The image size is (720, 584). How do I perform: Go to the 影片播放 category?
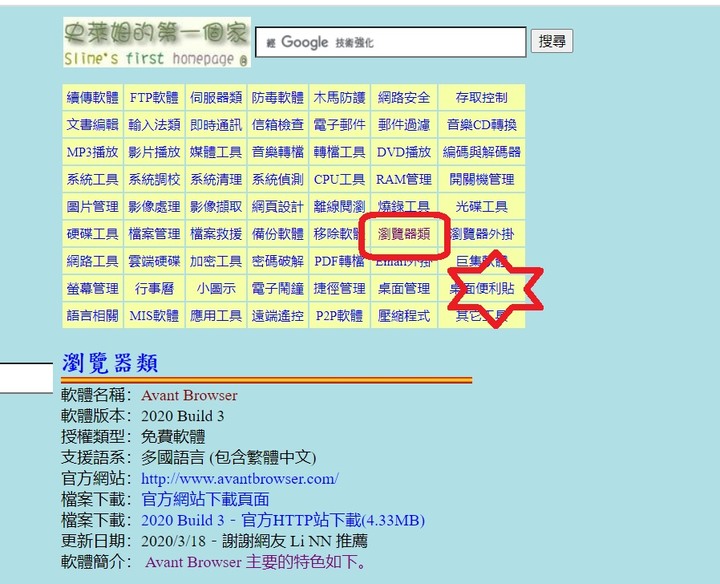tap(154, 152)
